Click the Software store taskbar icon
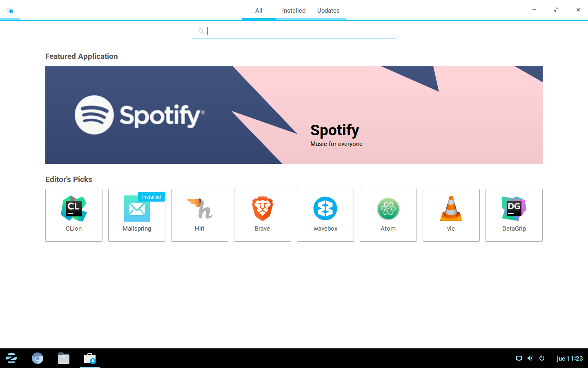 point(90,359)
